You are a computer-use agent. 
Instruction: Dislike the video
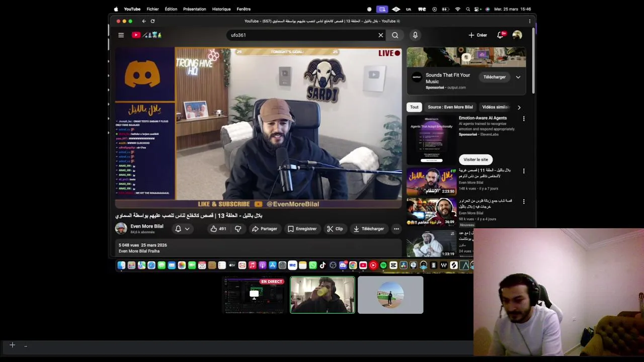pos(238,229)
